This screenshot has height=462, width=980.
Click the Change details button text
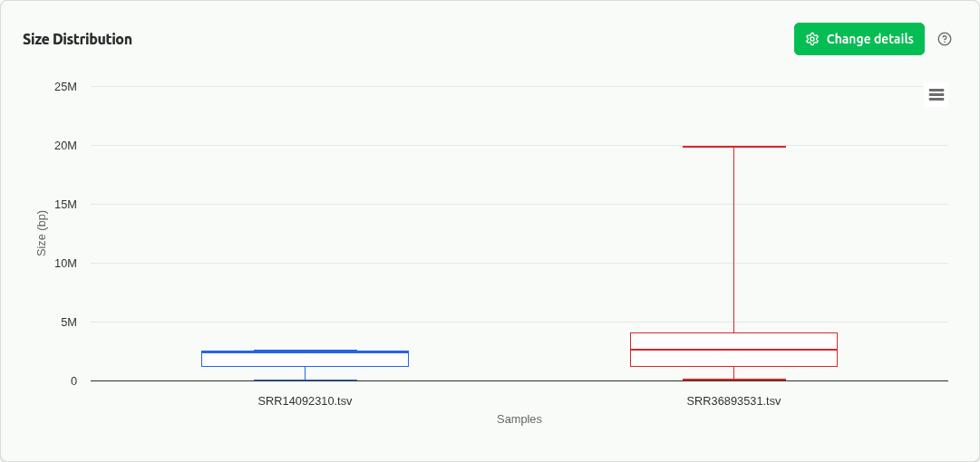point(869,39)
